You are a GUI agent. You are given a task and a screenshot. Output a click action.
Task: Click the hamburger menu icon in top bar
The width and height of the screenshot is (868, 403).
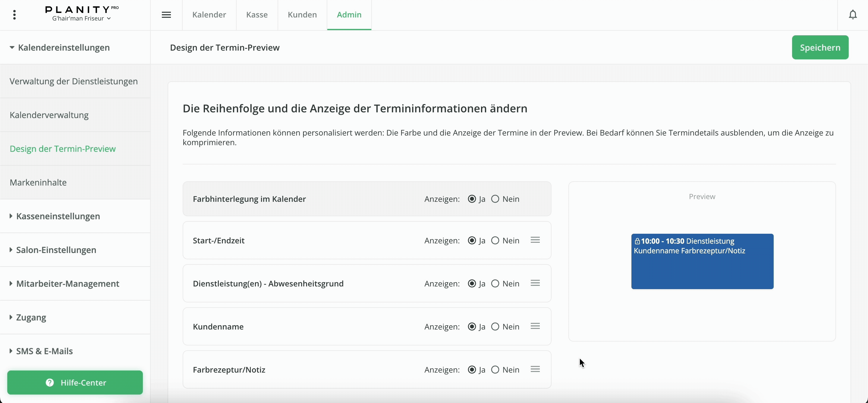click(x=166, y=15)
